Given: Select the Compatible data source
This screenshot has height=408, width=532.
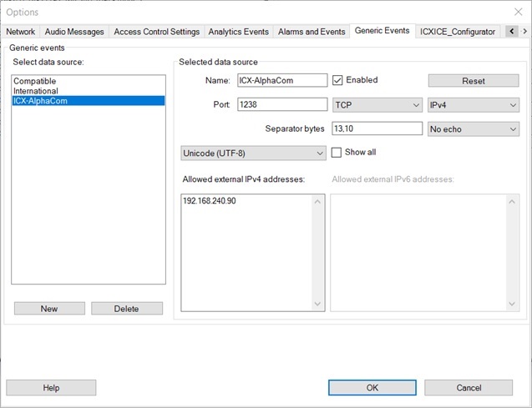Looking at the screenshot, I should coord(35,81).
